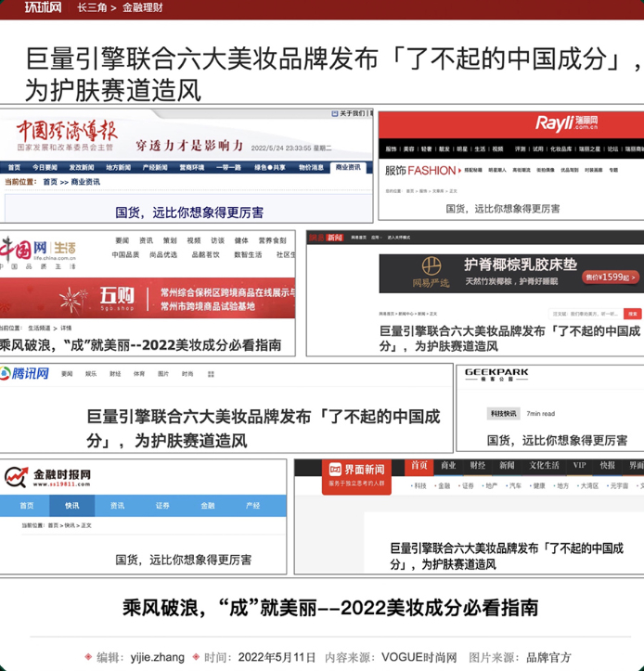
Task: Click the 金融时报网 logo
Action: tap(47, 477)
